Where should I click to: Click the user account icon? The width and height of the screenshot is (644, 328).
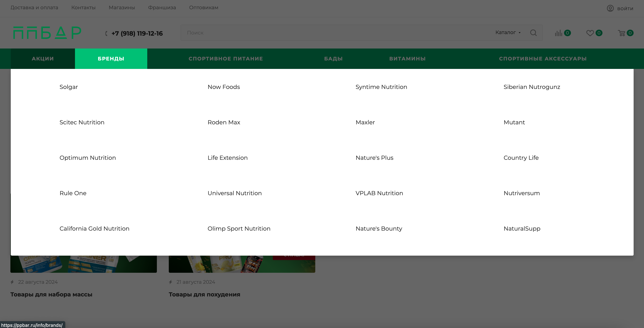tap(610, 8)
